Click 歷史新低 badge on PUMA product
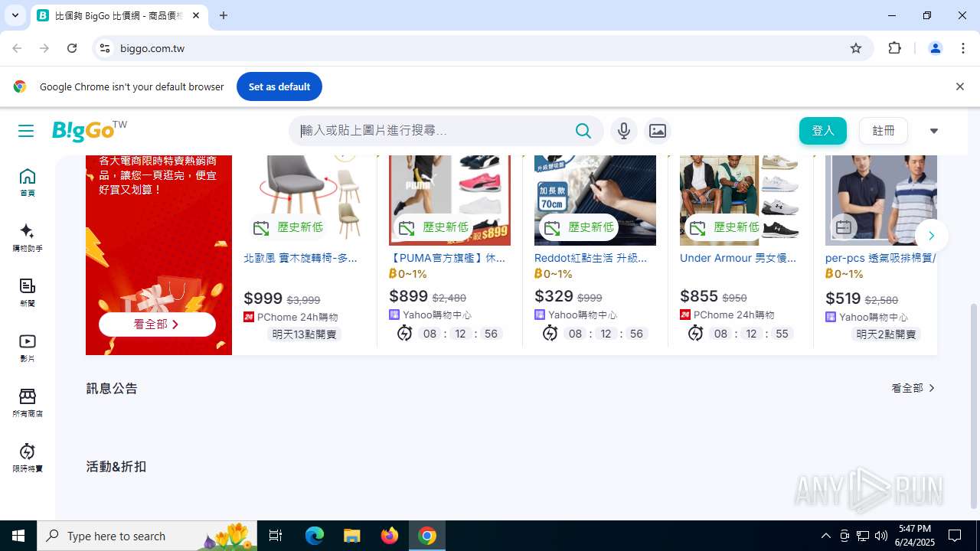 click(x=433, y=227)
